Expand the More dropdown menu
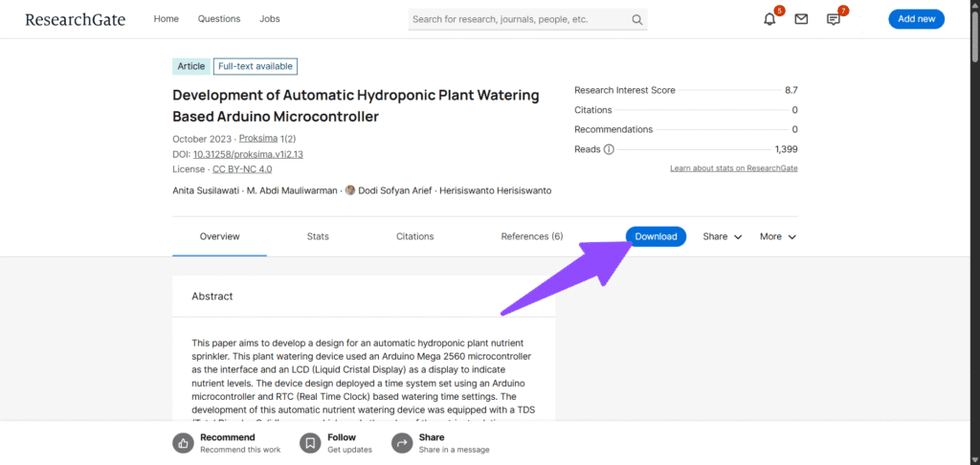The height and width of the screenshot is (465, 980). point(778,236)
